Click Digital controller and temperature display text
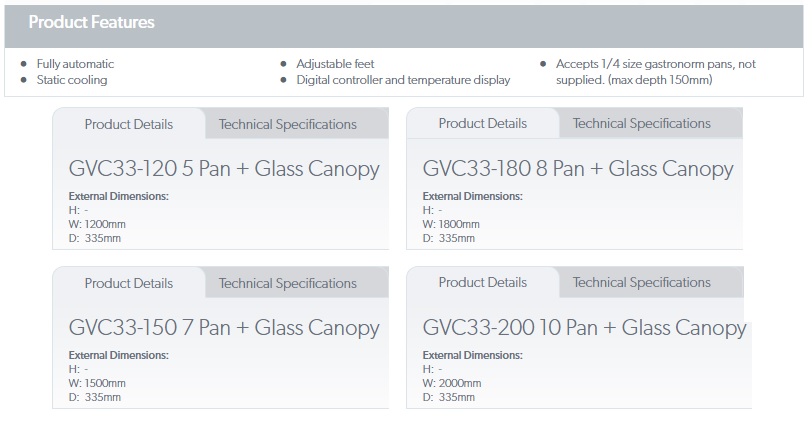812x424 pixels. [x=403, y=80]
